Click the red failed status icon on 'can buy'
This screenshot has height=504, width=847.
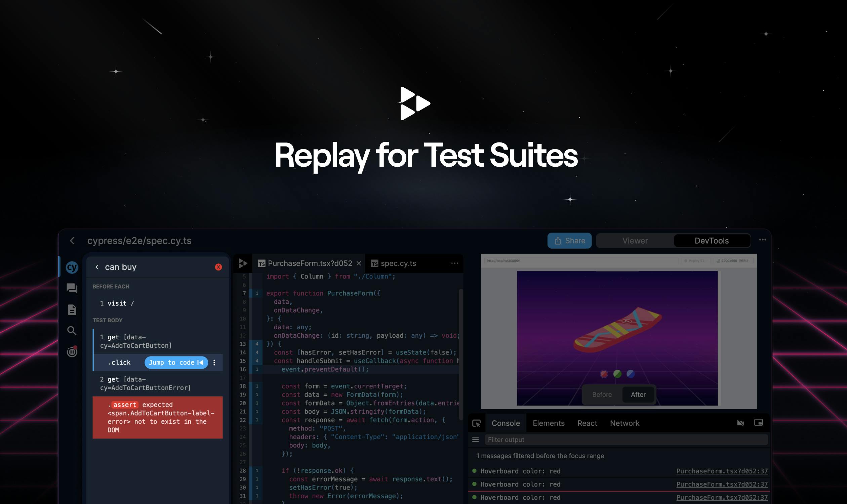218,267
